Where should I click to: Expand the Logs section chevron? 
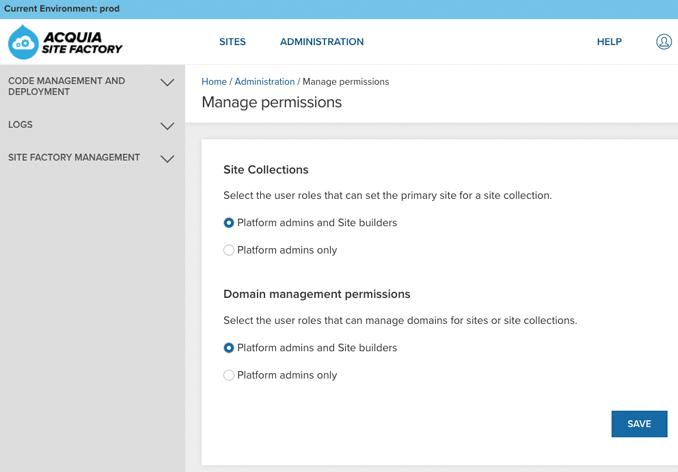[x=167, y=126]
